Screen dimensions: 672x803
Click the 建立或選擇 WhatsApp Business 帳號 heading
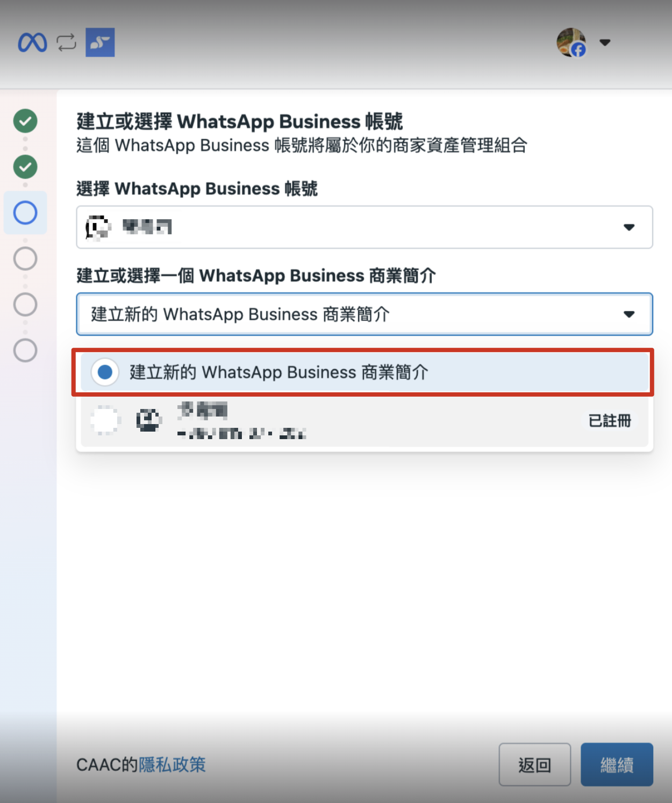(x=240, y=121)
